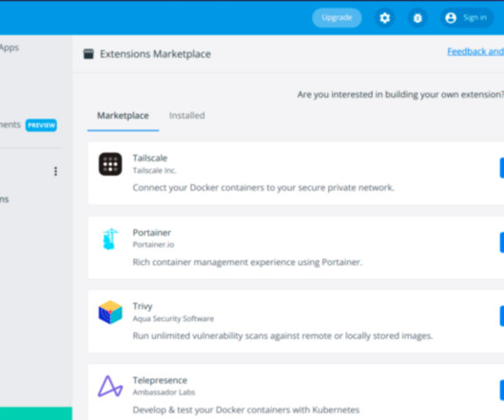The height and width of the screenshot is (420, 504).
Task: Click the Trivy cube logo
Action: (x=110, y=313)
